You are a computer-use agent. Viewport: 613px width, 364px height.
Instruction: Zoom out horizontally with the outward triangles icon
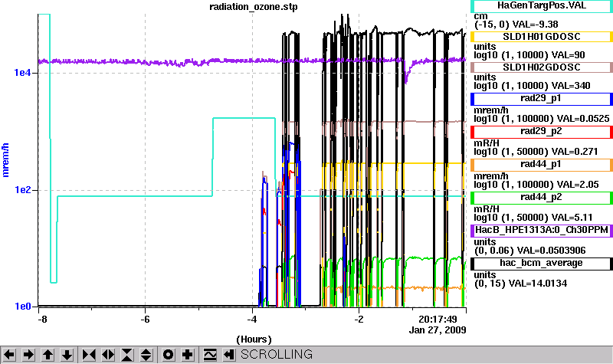pyautogui.click(x=108, y=355)
